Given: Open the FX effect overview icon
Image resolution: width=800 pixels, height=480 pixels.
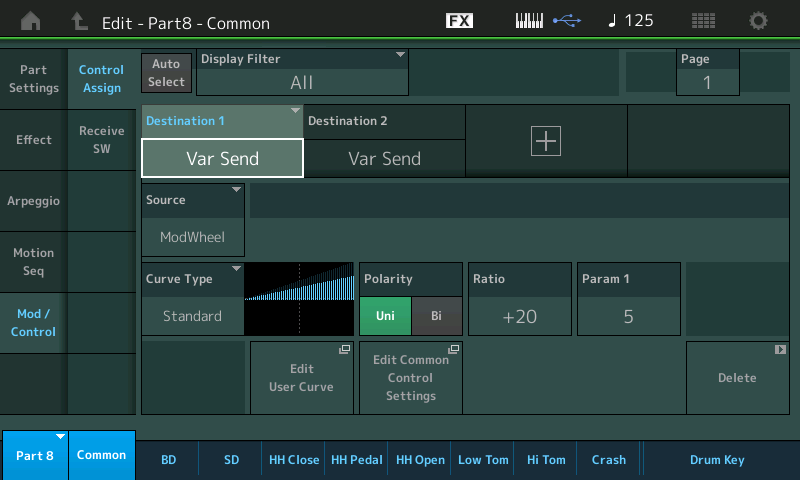Looking at the screenshot, I should pyautogui.click(x=459, y=21).
